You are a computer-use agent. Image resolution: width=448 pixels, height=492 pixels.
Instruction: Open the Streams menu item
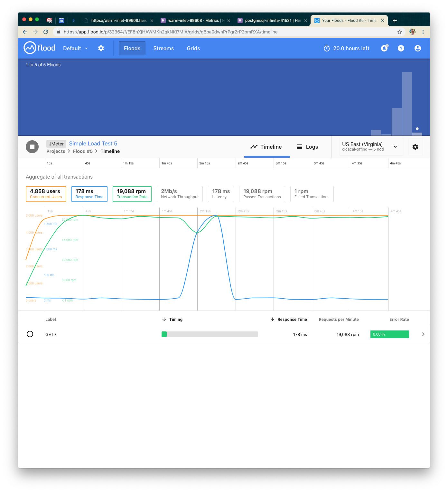click(163, 48)
